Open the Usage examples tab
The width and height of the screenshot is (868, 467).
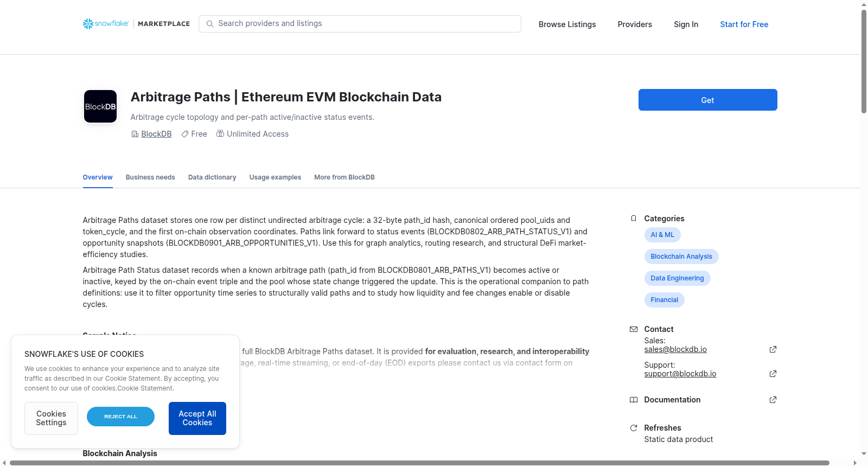(275, 177)
